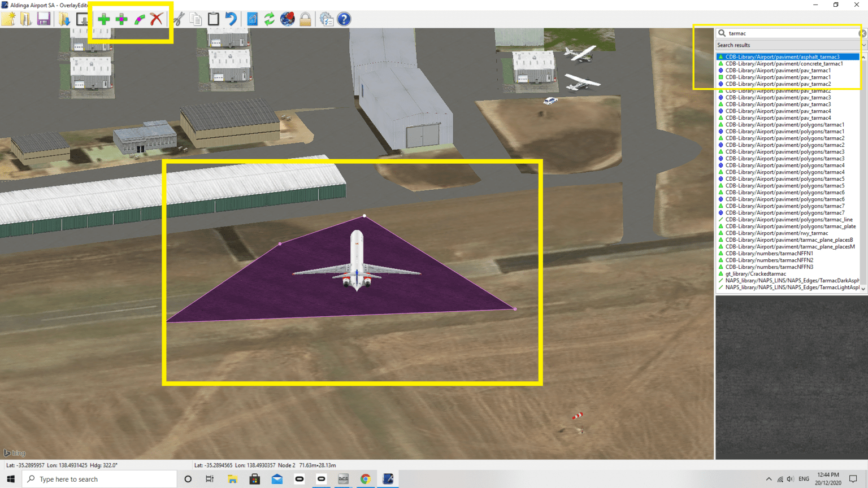Click the green refresh/reload toolbar icon
The width and height of the screenshot is (868, 488).
pyautogui.click(x=268, y=19)
